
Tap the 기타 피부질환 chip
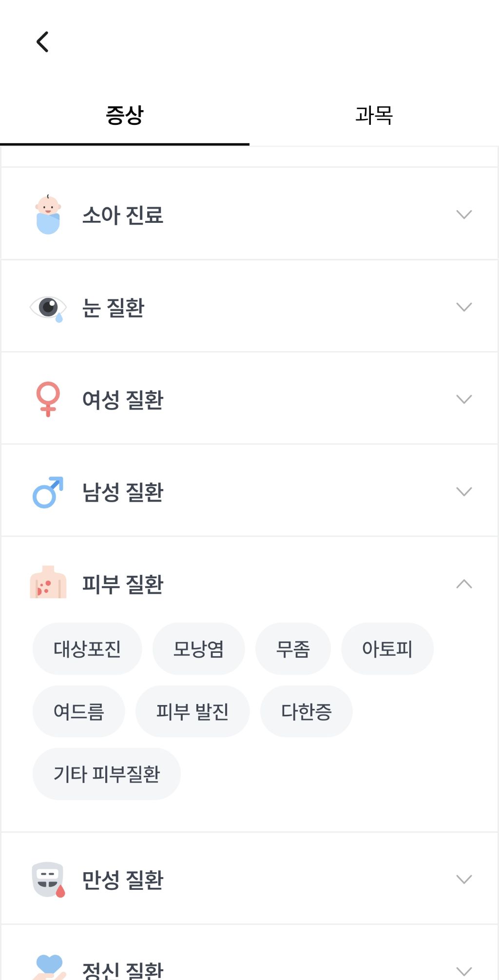pyautogui.click(x=106, y=774)
